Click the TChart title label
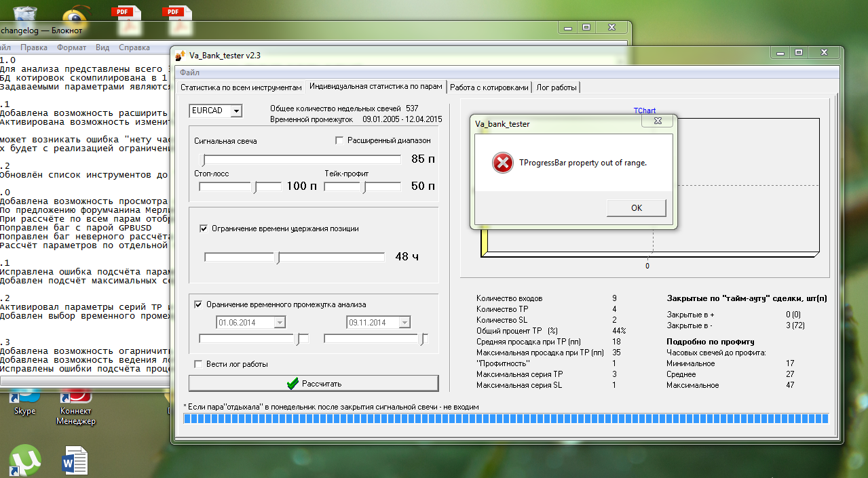 pyautogui.click(x=645, y=111)
